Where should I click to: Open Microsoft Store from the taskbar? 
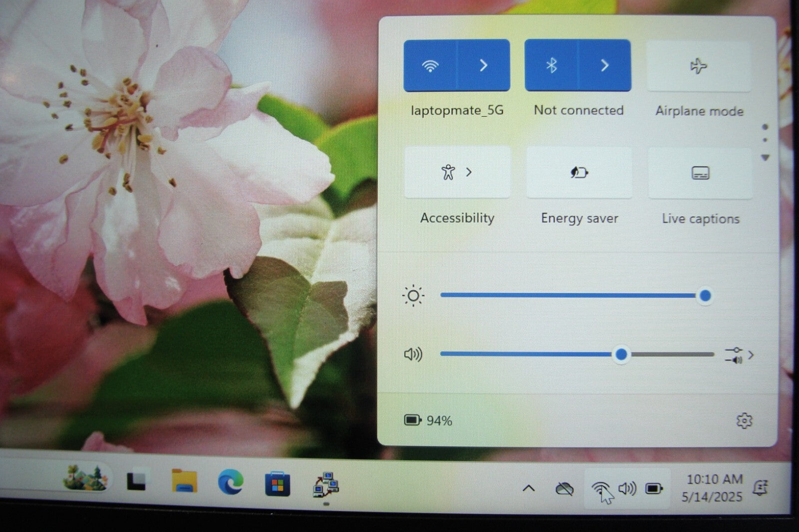[277, 484]
